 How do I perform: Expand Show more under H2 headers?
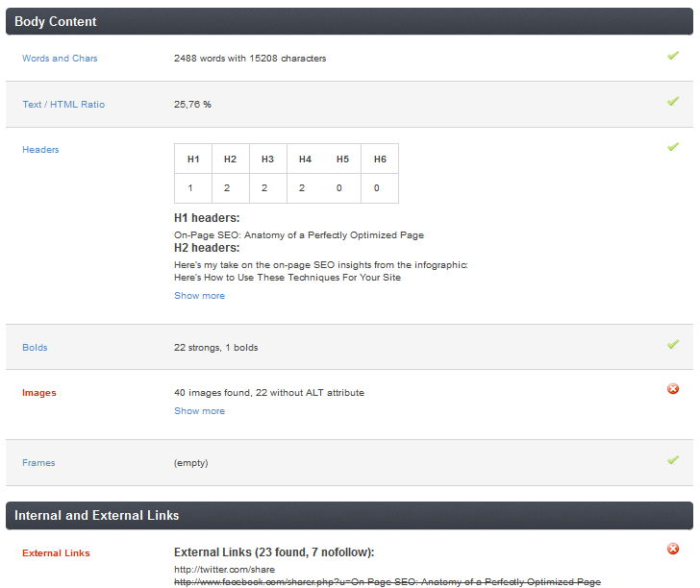200,296
